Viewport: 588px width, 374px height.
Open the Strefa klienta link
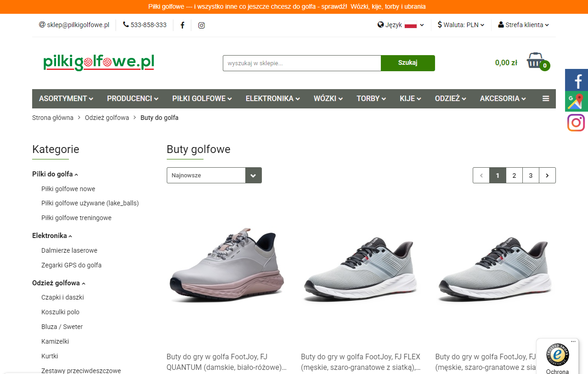(524, 25)
